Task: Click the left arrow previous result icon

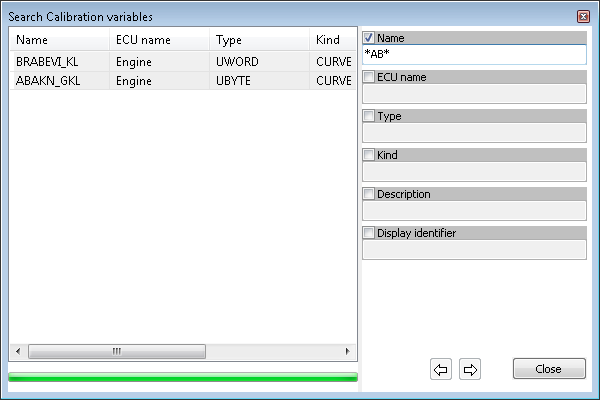Action: point(440,369)
